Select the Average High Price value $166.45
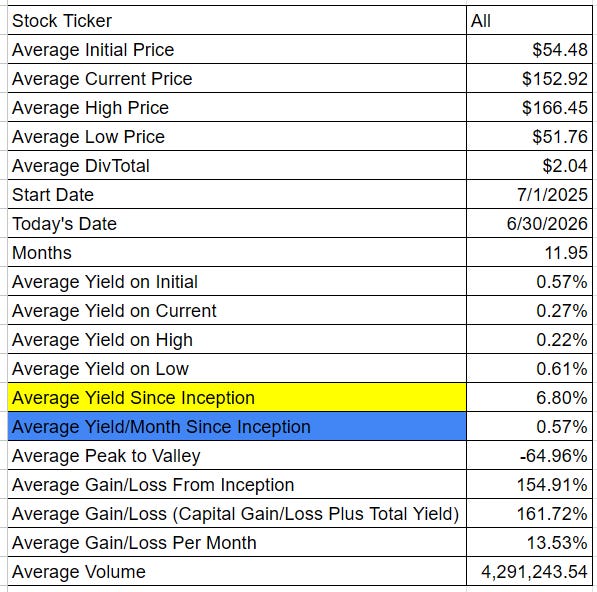The width and height of the screenshot is (597, 592). pyautogui.click(x=529, y=107)
